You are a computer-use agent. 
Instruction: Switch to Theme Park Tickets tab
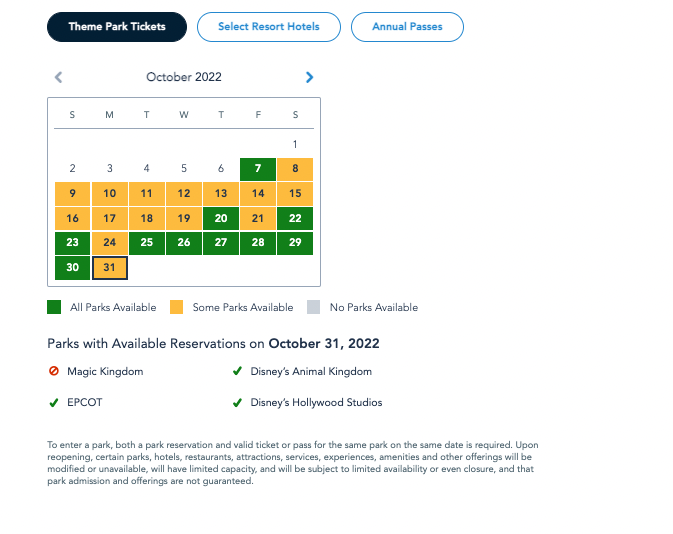click(x=117, y=27)
